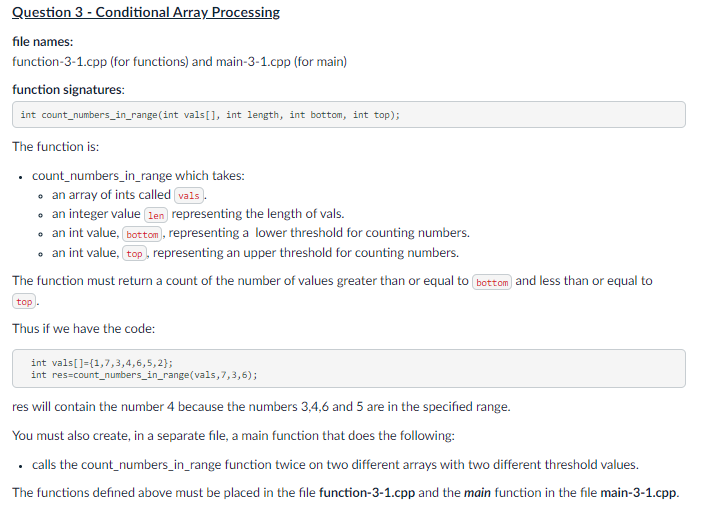This screenshot has width=707, height=509.
Task: Click the red 'len' inline code tag
Action: [x=156, y=216]
